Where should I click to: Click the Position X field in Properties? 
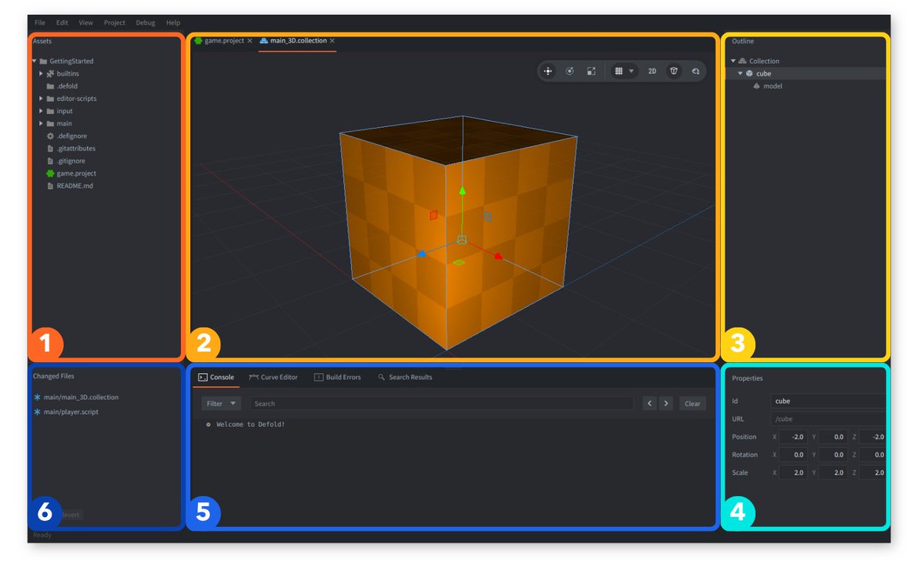tap(793, 436)
